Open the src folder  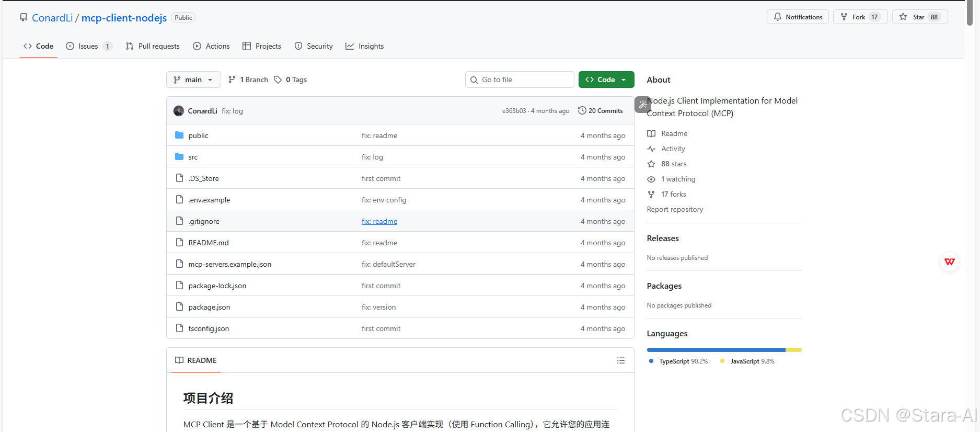pos(193,157)
